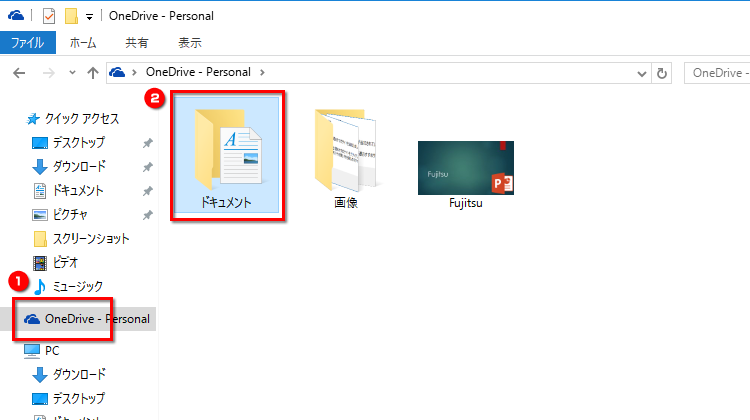The image size is (750, 420).
Task: Click the Fujitsu file name label
Action: click(466, 203)
